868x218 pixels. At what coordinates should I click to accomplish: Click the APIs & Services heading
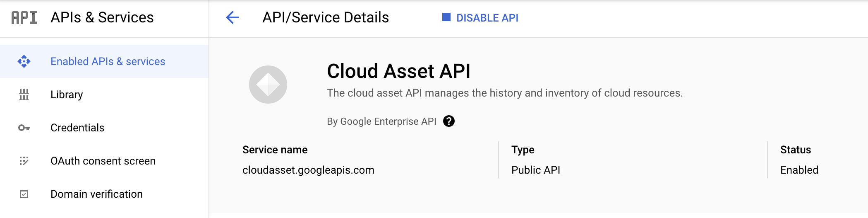coord(102,17)
